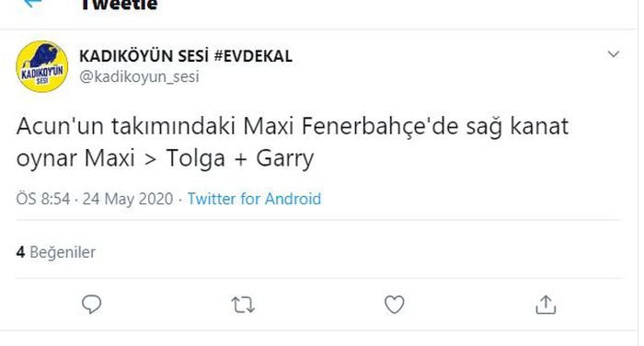Open the share tweet upload icon
Image resolution: width=644 pixels, height=346 pixels.
point(546,305)
